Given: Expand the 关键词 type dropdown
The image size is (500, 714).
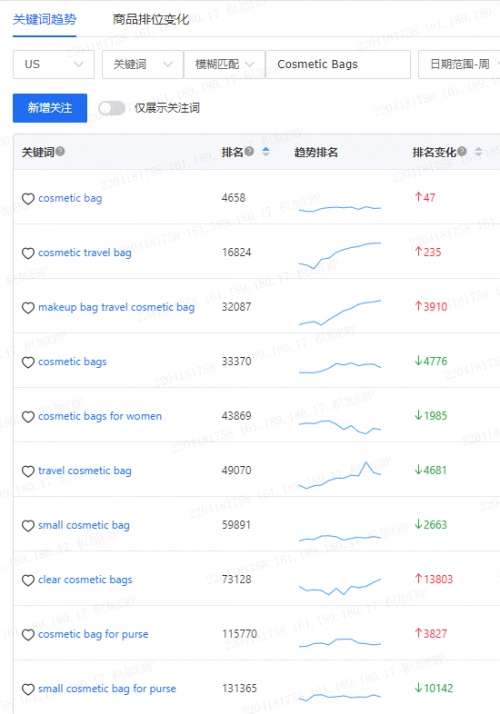Looking at the screenshot, I should point(143,64).
